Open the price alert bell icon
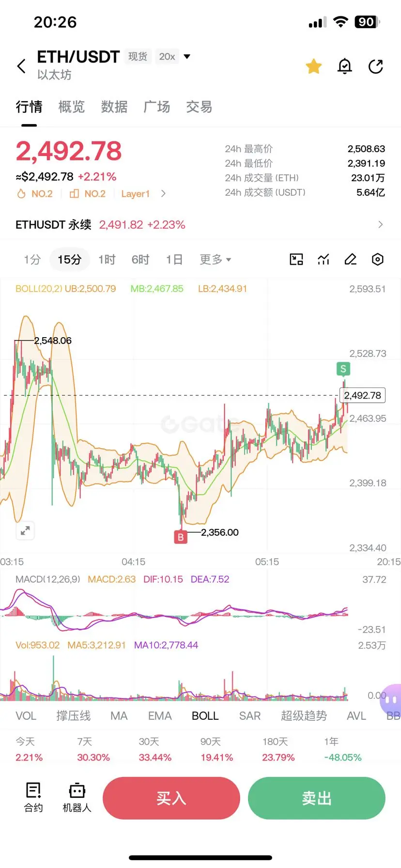Image resolution: width=401 pixels, height=868 pixels. tap(344, 66)
